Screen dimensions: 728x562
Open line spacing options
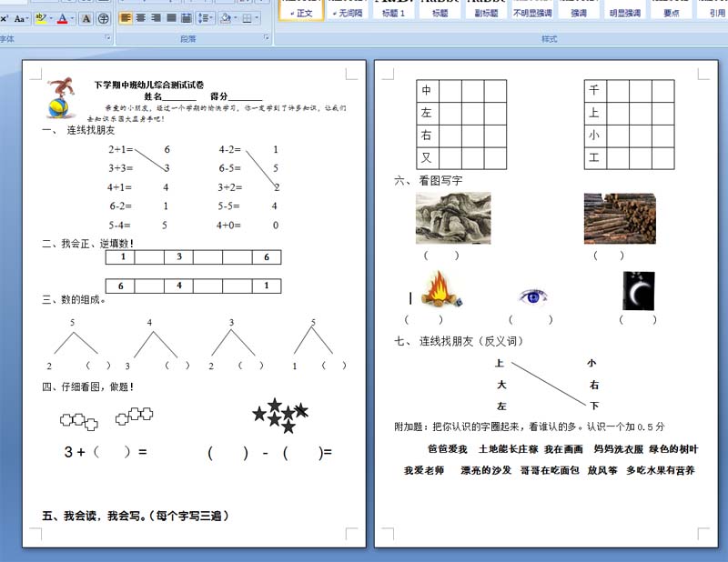(205, 18)
